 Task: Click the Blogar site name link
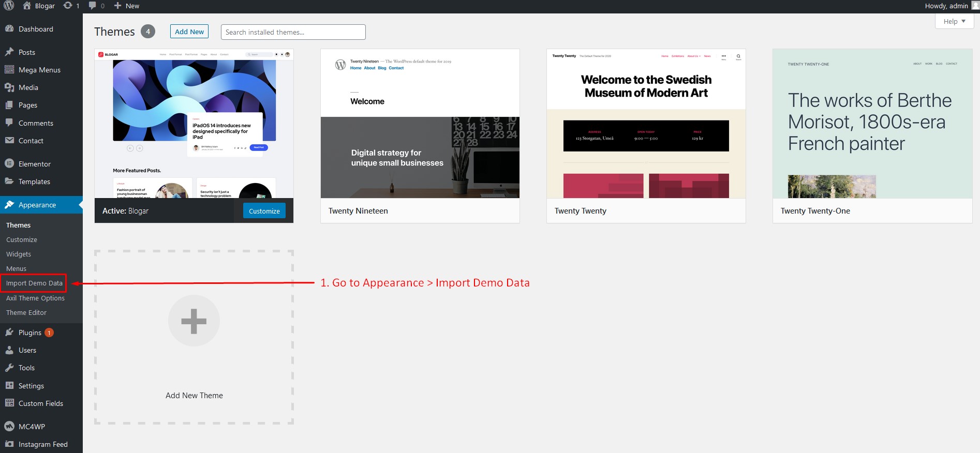click(x=45, y=6)
